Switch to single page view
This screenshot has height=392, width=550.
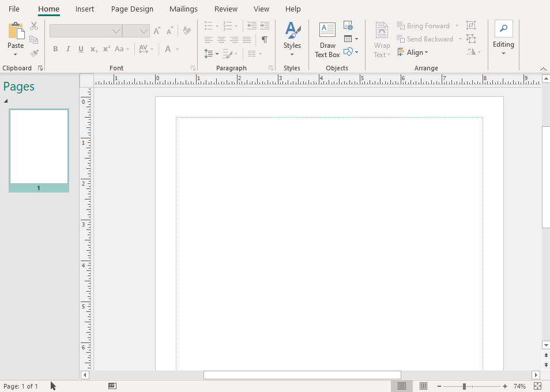tap(402, 386)
